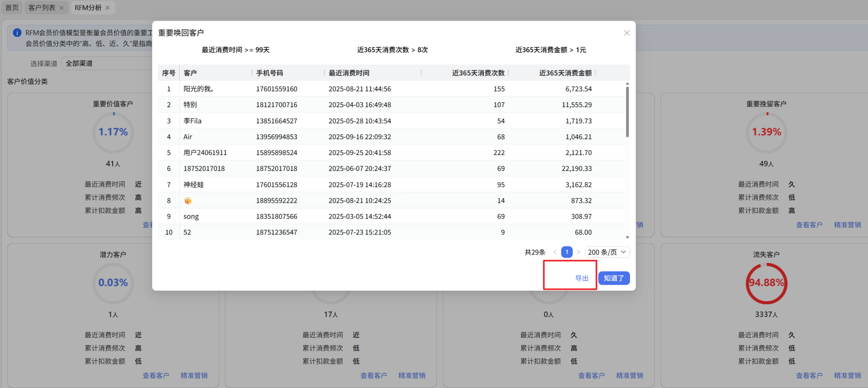
Task: Select customer Air in row 4
Action: click(188, 137)
